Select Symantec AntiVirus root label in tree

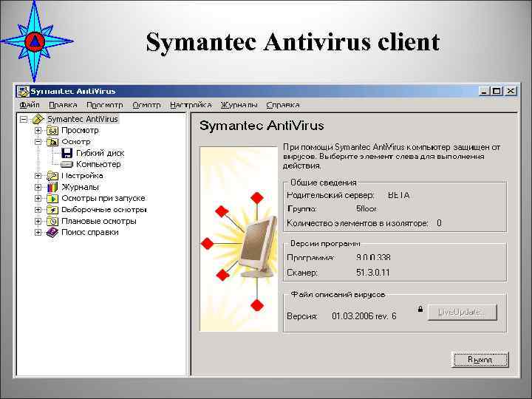point(83,119)
